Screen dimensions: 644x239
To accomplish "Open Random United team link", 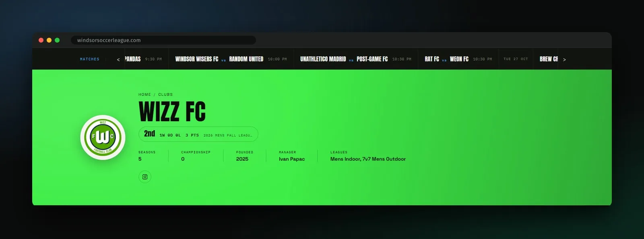I will point(246,59).
